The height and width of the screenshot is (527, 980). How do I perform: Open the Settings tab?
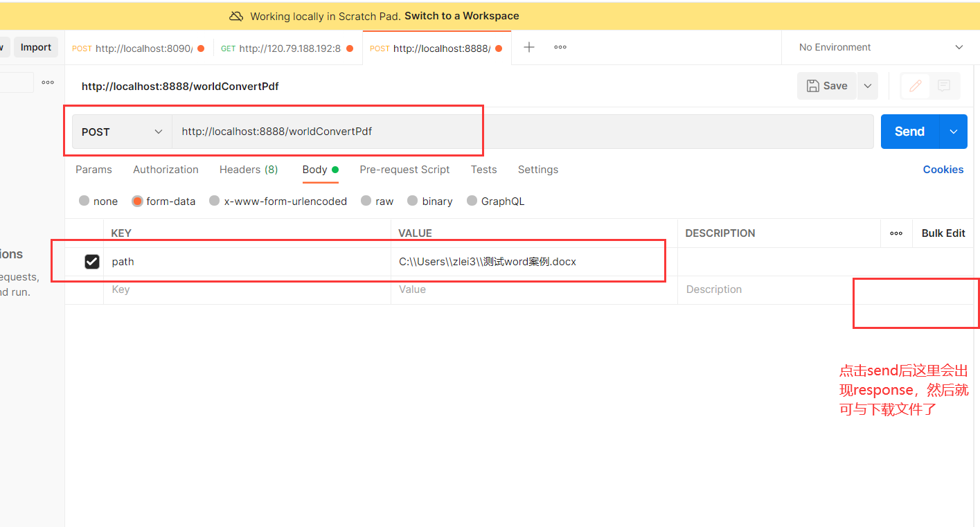click(538, 170)
